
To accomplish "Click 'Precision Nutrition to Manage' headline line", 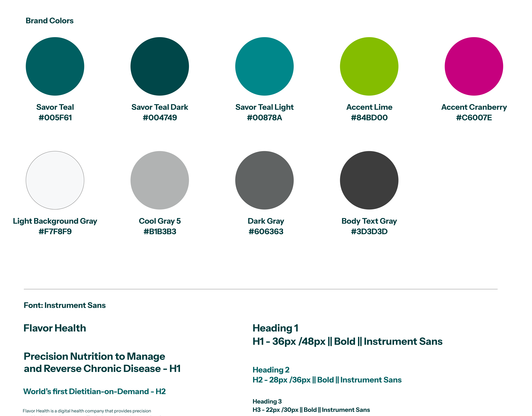I will (x=94, y=357).
